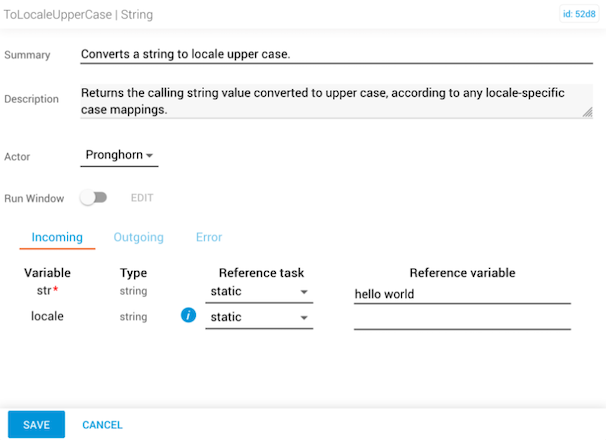Click EDIT next to Run Window
The width and height of the screenshot is (606, 440).
coord(142,198)
